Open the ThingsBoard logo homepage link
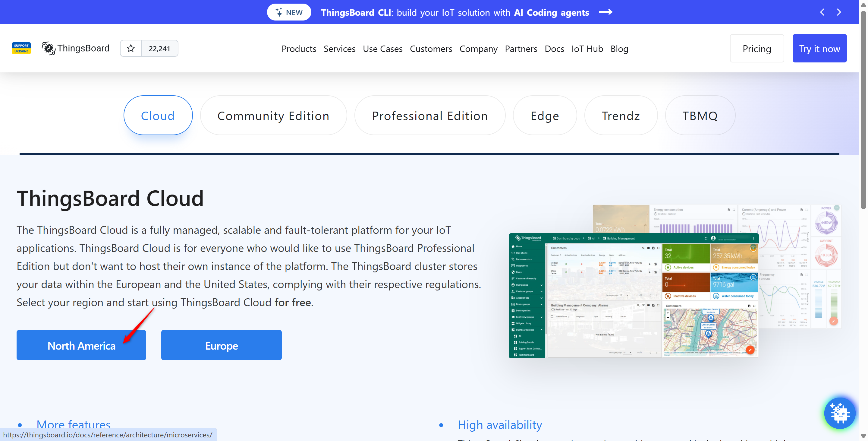Screen dimensions: 868x441 pyautogui.click(x=76, y=48)
